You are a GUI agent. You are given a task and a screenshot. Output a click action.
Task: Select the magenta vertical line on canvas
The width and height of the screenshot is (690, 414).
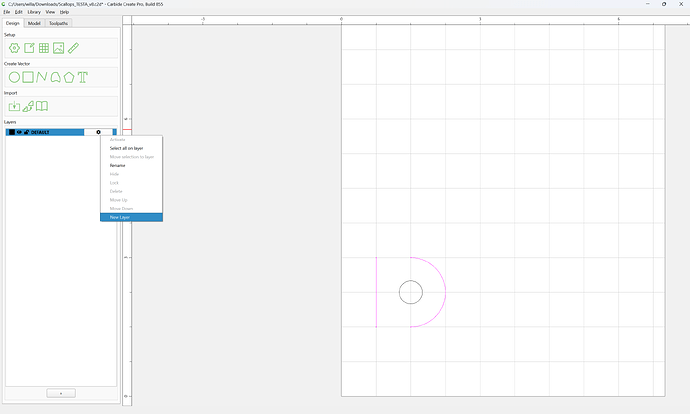point(376,292)
